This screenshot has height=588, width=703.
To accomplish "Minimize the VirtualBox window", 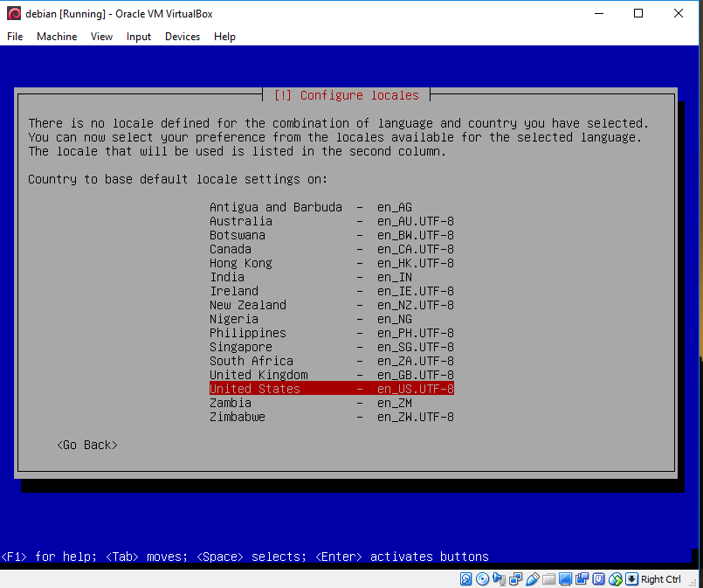I will [599, 13].
